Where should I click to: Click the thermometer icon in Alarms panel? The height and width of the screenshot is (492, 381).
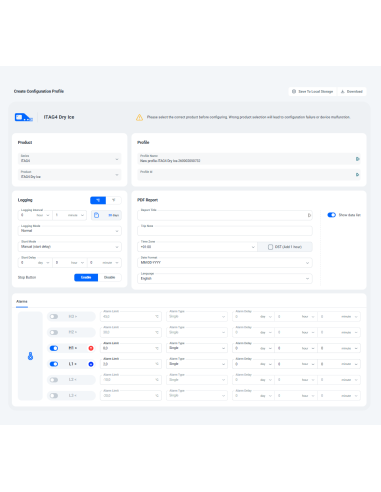click(x=30, y=356)
